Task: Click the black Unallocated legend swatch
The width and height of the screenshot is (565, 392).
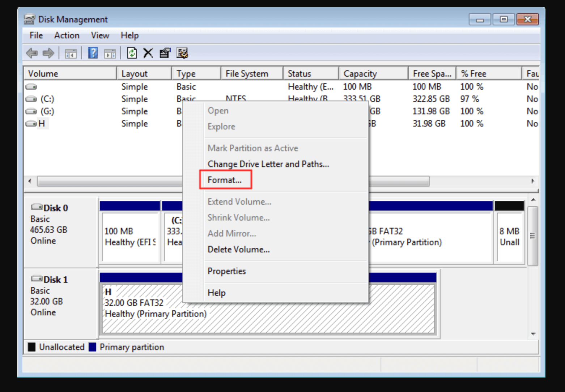Action: click(x=31, y=347)
